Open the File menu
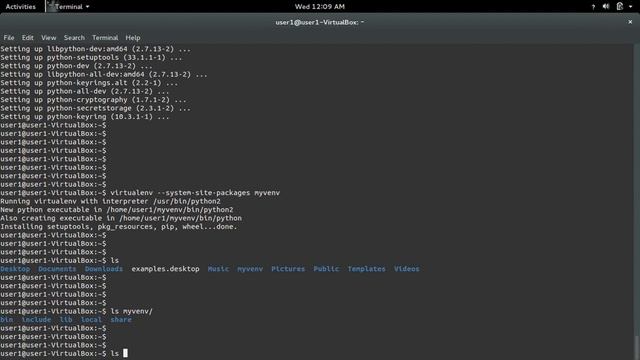 click(9, 38)
